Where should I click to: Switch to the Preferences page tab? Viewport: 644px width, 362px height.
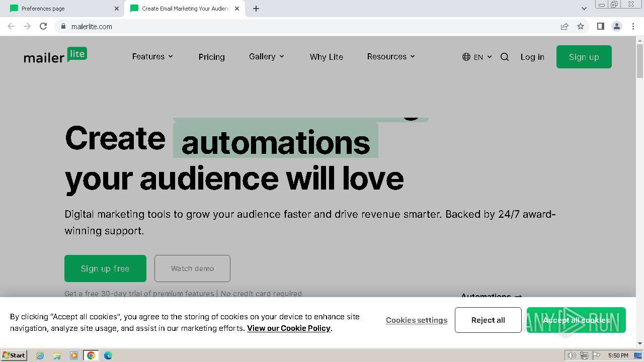[x=62, y=9]
